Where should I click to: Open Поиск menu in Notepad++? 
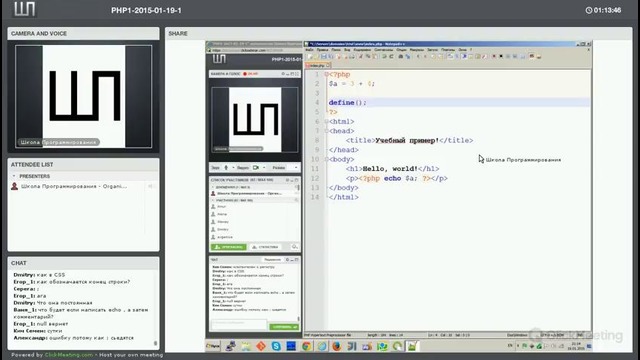coord(336,50)
